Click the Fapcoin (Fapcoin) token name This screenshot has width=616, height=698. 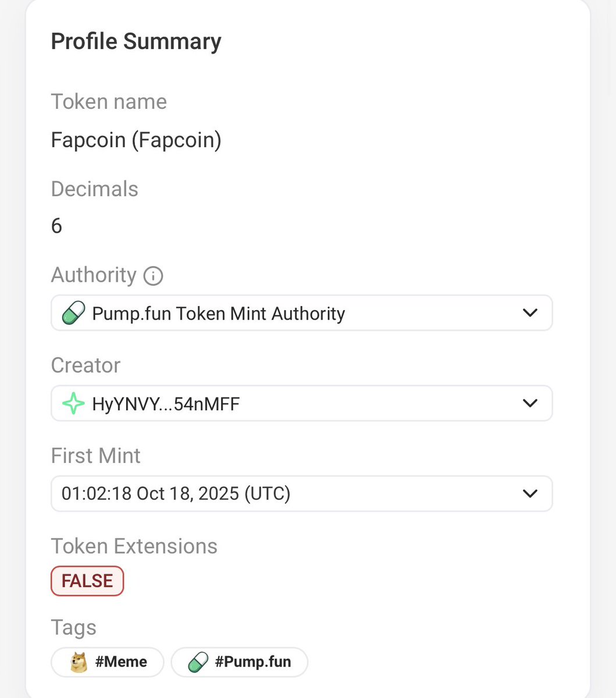click(x=136, y=140)
